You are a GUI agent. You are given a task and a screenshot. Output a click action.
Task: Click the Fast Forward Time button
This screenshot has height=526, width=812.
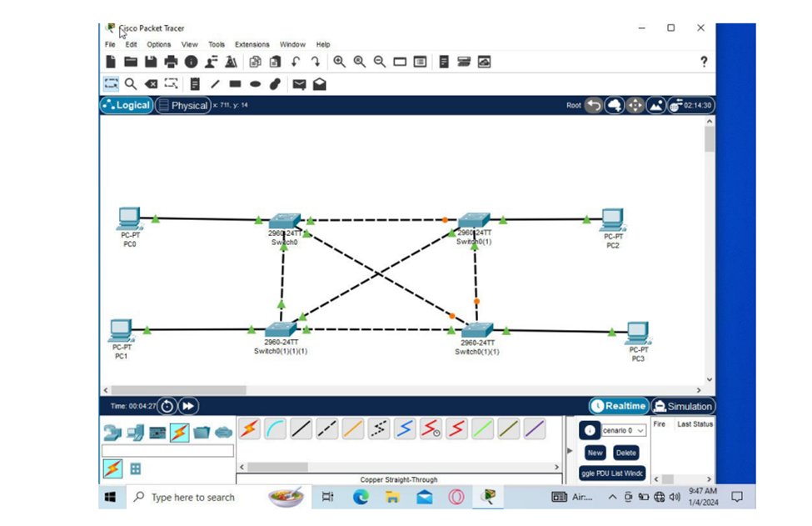[188, 406]
